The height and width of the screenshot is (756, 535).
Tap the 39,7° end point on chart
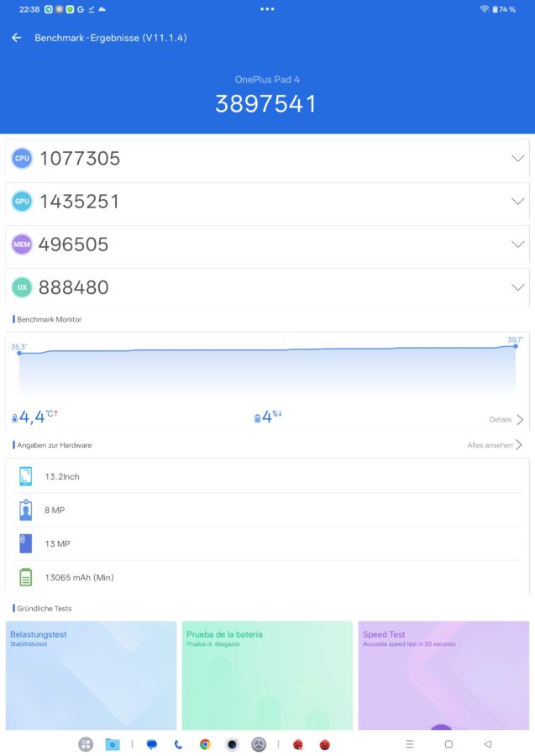point(516,346)
